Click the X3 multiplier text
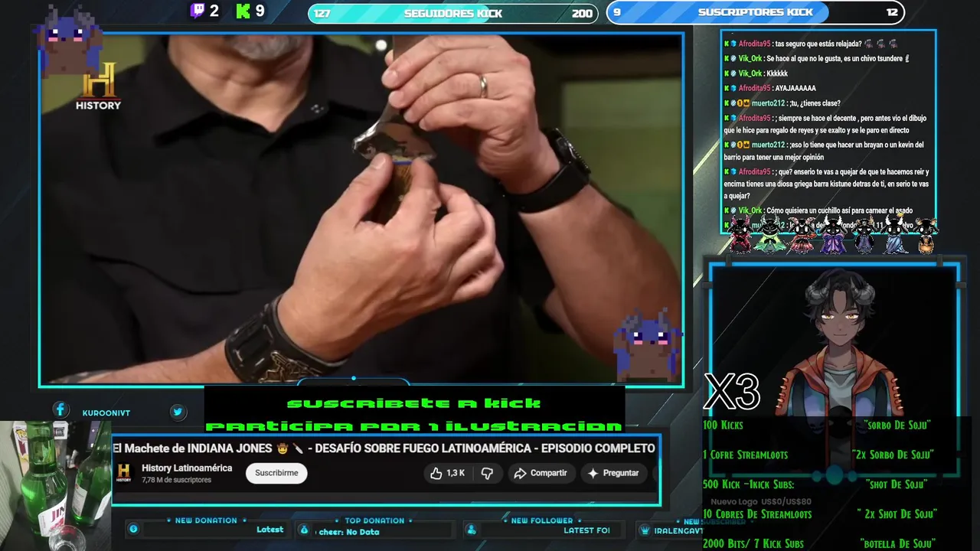Screen dimensions: 980x551 [x=731, y=392]
